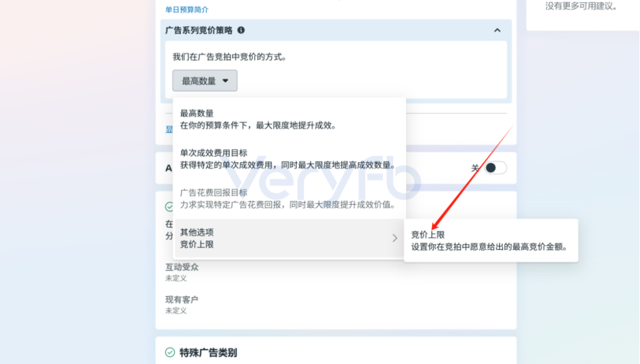Choose 单次成效费用目标 bidding option
The width and height of the screenshot is (640, 364).
point(289,159)
